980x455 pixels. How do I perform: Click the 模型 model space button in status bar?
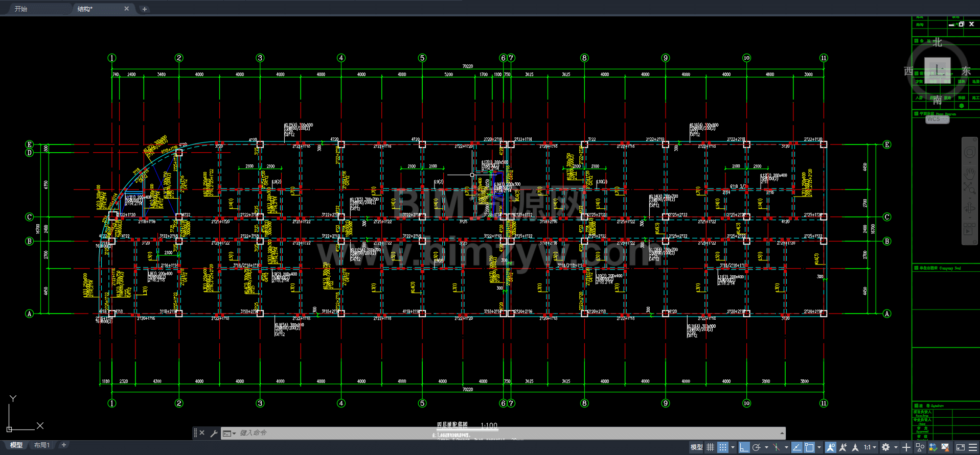(696, 447)
